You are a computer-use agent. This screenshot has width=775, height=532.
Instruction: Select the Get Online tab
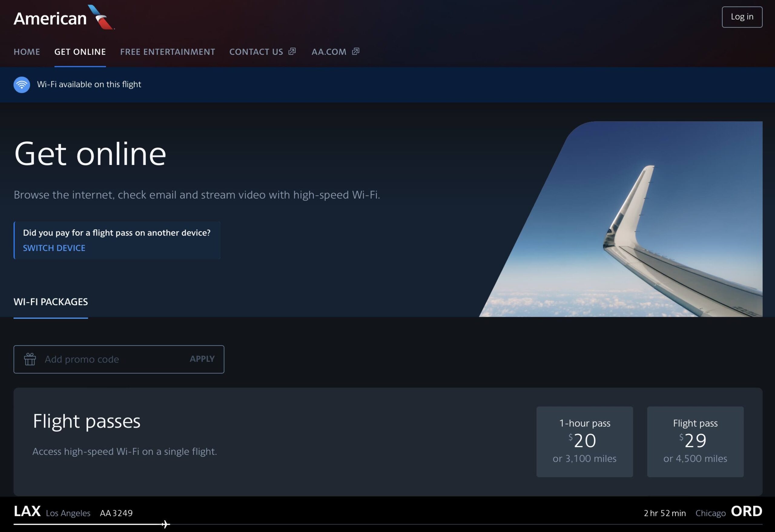click(x=80, y=52)
